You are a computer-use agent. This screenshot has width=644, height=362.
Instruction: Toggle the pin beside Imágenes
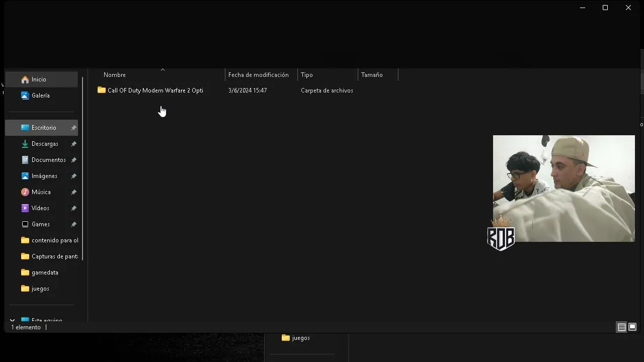73,176
